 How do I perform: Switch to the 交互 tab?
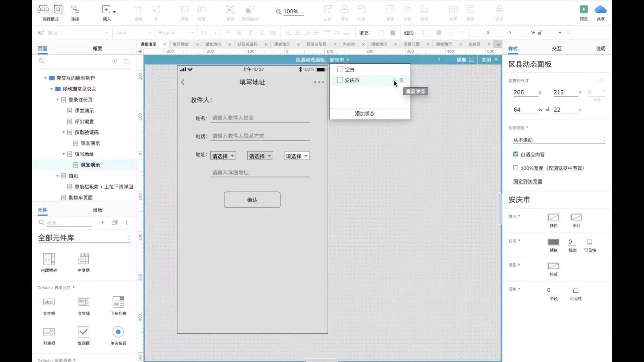click(556, 49)
